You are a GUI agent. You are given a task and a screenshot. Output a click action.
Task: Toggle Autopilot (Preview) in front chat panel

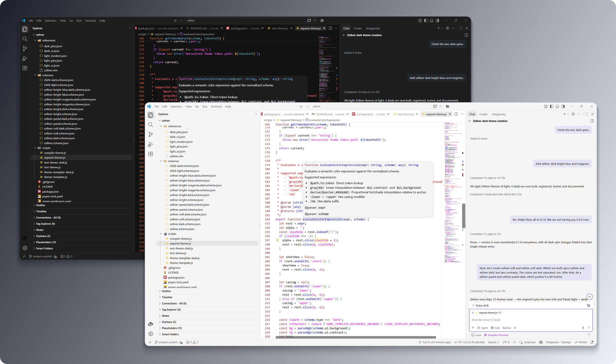[496, 335]
